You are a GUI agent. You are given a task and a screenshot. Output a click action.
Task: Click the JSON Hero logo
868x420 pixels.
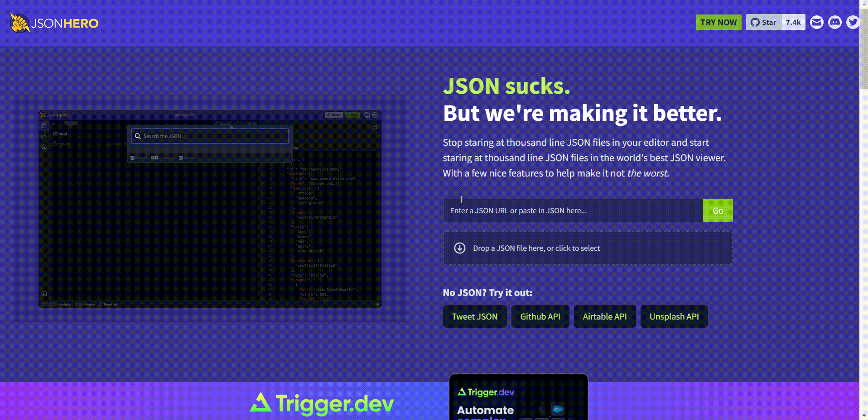[54, 23]
